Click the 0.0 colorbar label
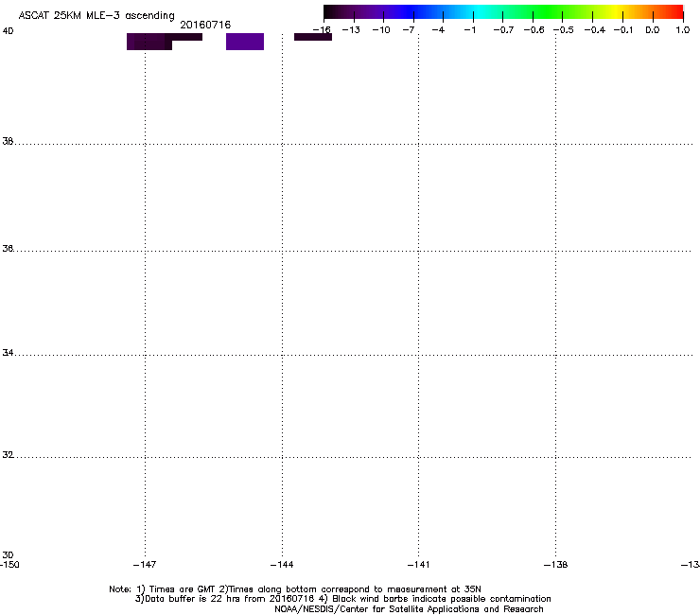This screenshot has width=700, height=615. (653, 30)
